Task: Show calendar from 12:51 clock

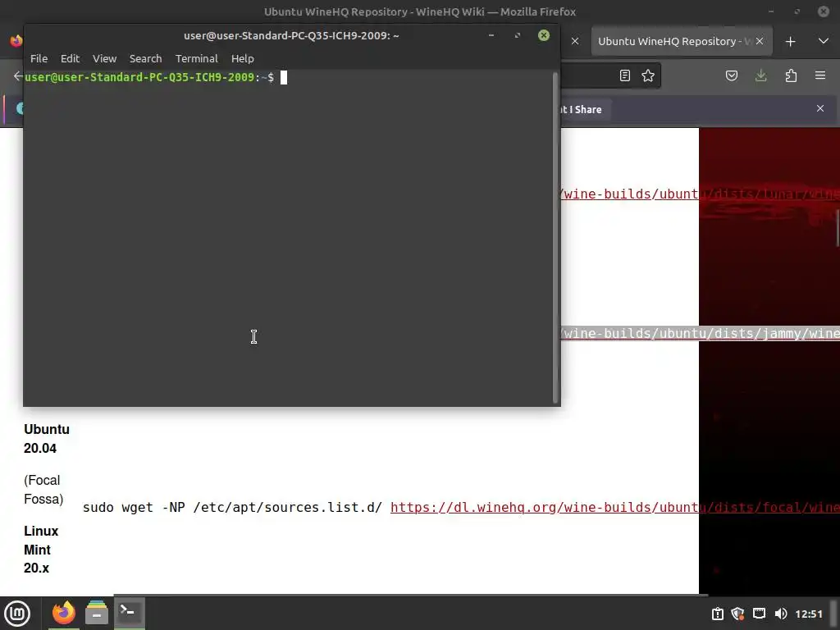Action: 808,614
